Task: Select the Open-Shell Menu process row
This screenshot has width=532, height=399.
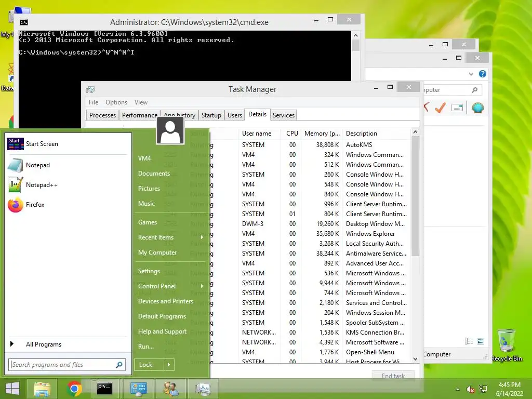Action: click(x=311, y=352)
